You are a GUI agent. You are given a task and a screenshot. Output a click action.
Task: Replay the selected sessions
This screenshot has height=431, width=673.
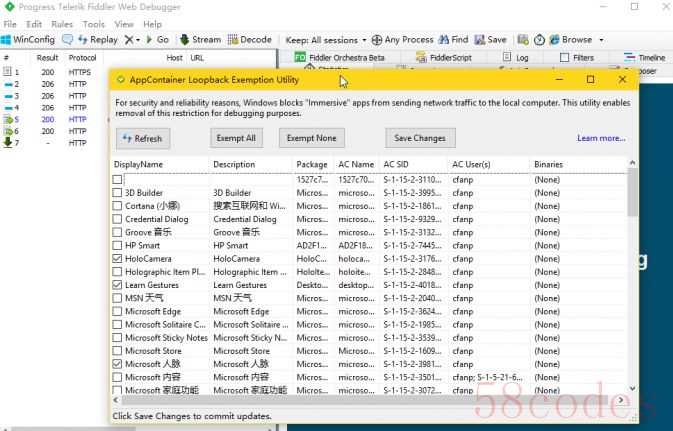[98, 40]
